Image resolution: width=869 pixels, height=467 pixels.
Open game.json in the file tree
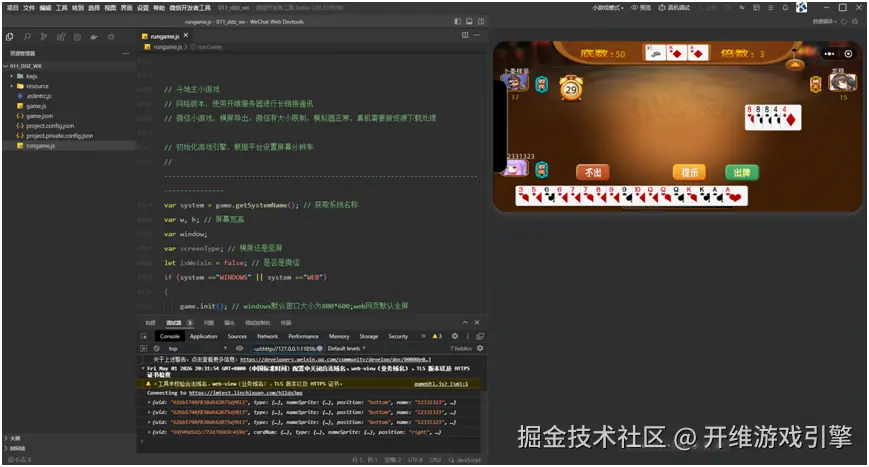tap(39, 116)
